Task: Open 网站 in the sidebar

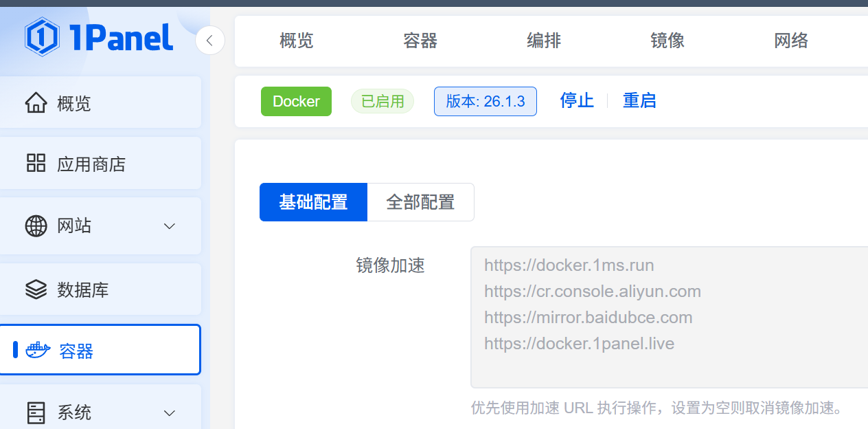Action: [x=100, y=225]
